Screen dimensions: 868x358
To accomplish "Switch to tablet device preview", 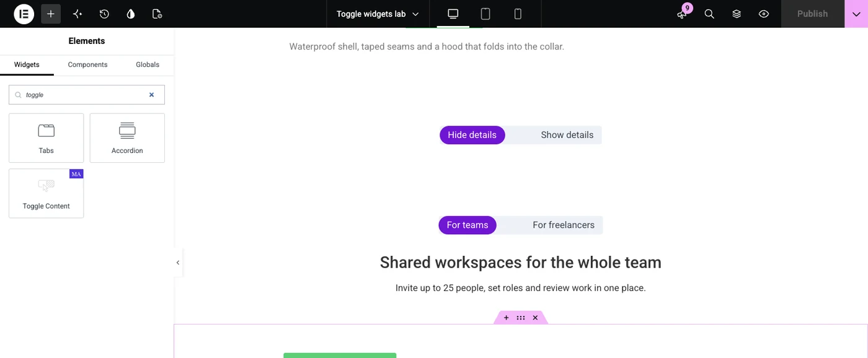I will click(x=485, y=14).
